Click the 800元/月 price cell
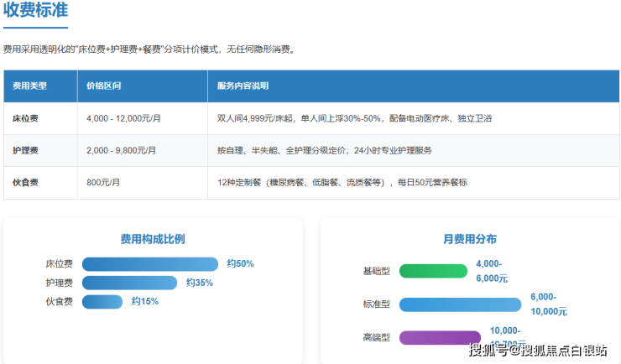This screenshot has width=621, height=364. tap(104, 183)
